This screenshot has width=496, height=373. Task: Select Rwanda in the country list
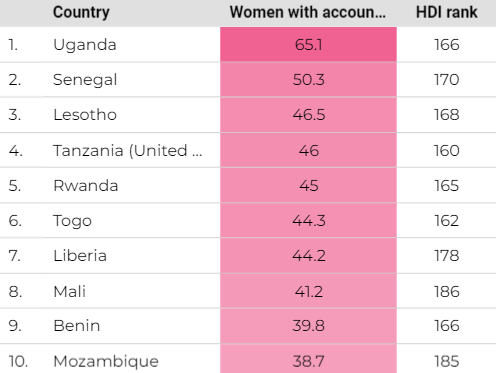tap(86, 185)
